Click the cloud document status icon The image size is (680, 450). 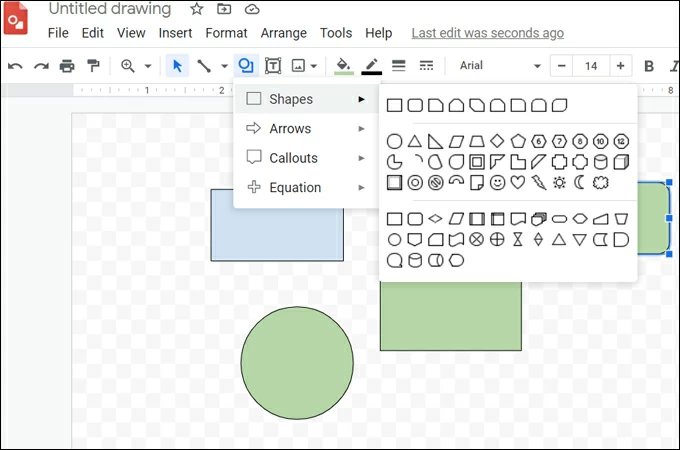[252, 9]
